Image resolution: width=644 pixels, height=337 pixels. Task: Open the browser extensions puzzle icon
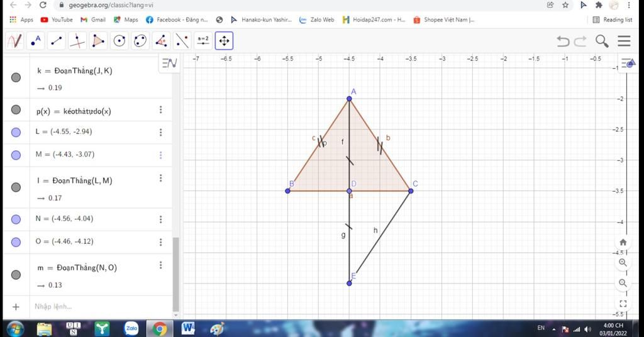[x=599, y=5]
